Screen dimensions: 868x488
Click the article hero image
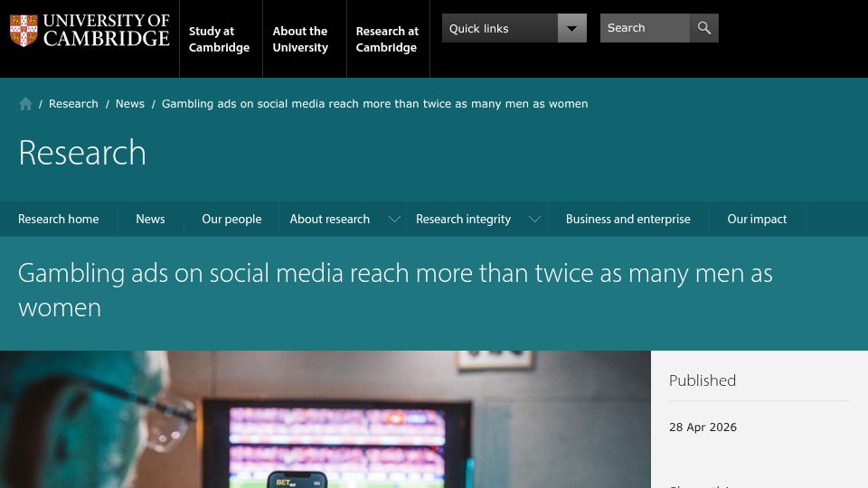[x=325, y=419]
